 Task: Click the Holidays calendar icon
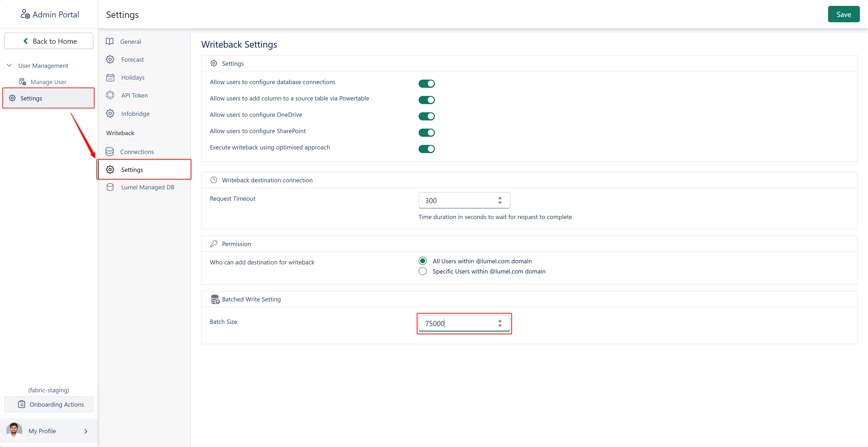click(x=110, y=78)
